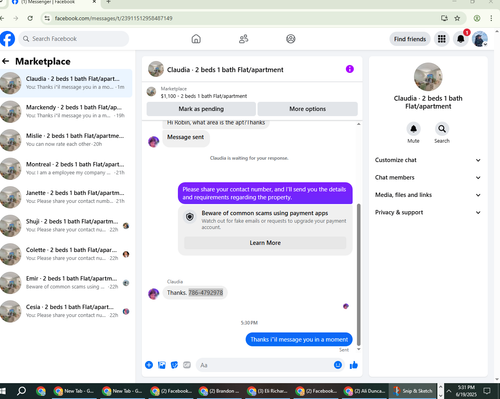Click the $1,100 listing price line
The width and height of the screenshot is (500, 399).
(204, 96)
